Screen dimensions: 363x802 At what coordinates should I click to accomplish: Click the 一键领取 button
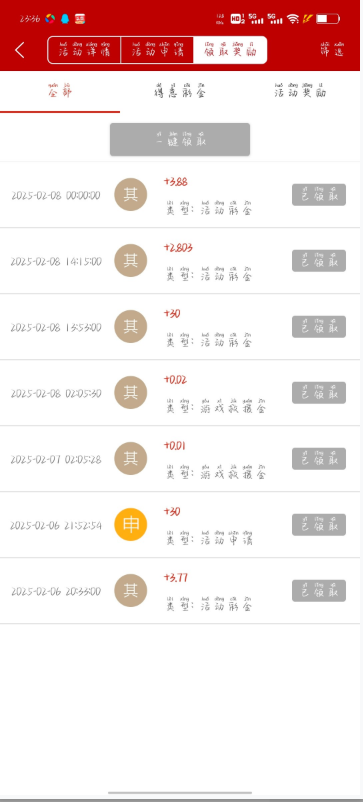pyautogui.click(x=180, y=139)
